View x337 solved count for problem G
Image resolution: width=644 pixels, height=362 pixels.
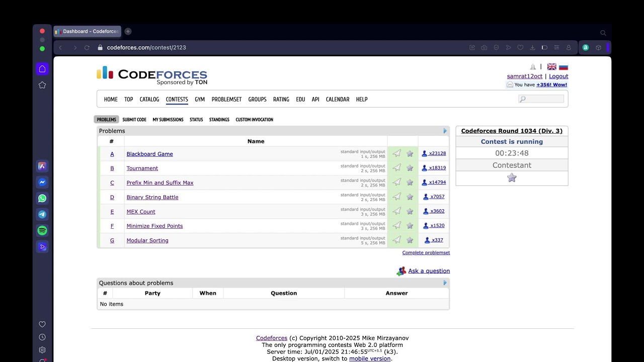434,240
